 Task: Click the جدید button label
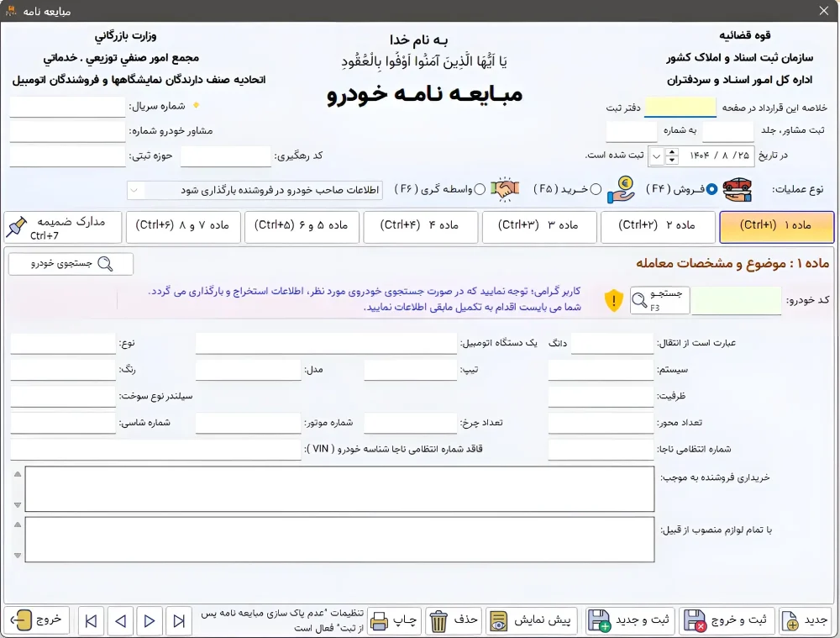(816, 620)
